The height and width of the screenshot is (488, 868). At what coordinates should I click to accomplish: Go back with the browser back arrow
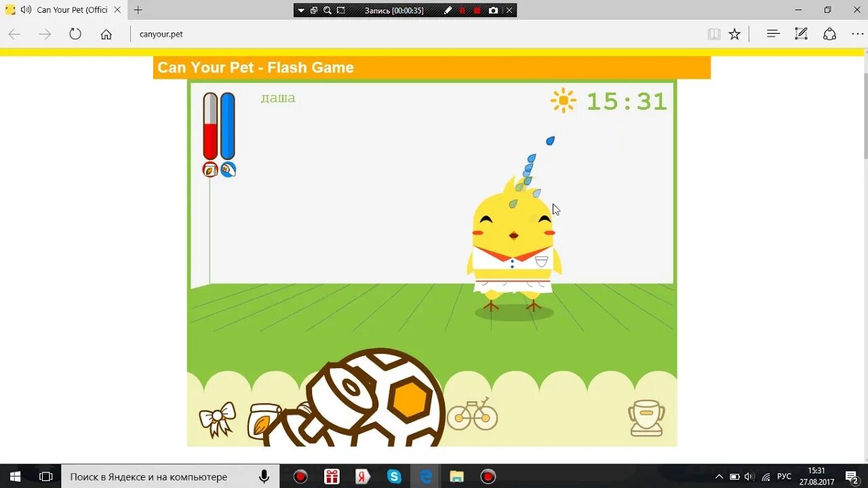(x=14, y=34)
